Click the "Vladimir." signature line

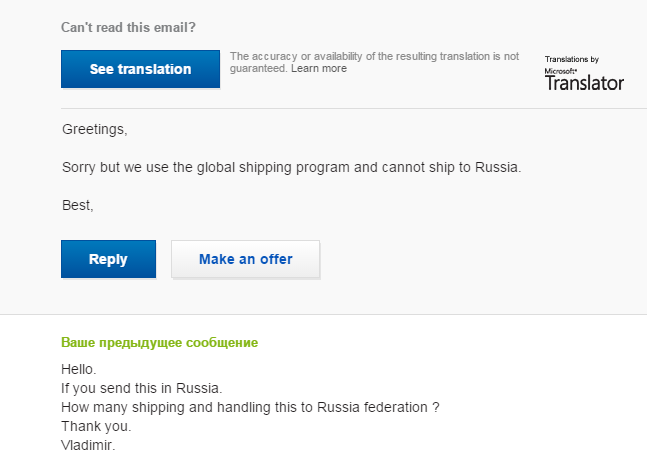click(88, 445)
